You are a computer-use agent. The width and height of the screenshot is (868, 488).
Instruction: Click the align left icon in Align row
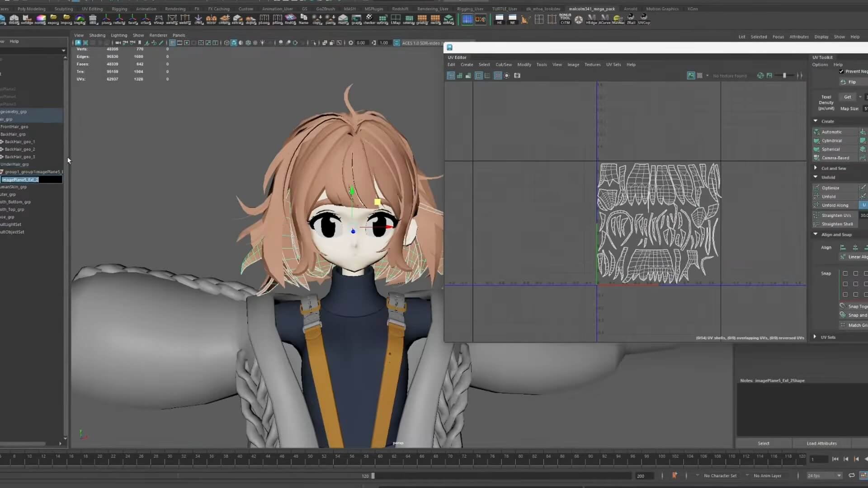tap(843, 247)
